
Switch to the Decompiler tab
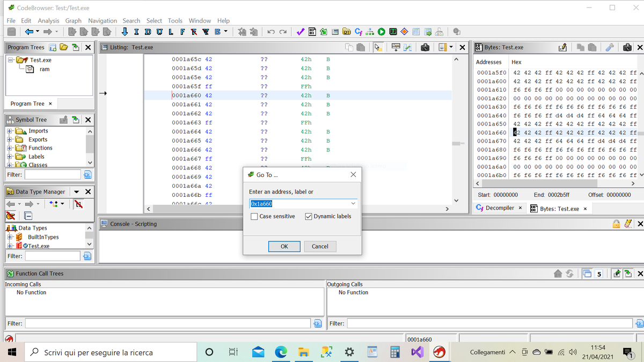tap(500, 208)
